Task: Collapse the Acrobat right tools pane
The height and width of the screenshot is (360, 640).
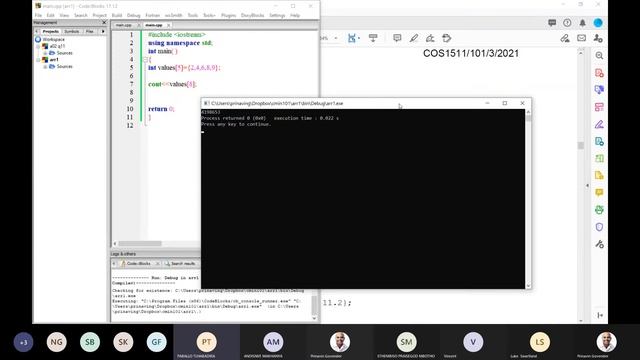Action: click(x=600, y=315)
